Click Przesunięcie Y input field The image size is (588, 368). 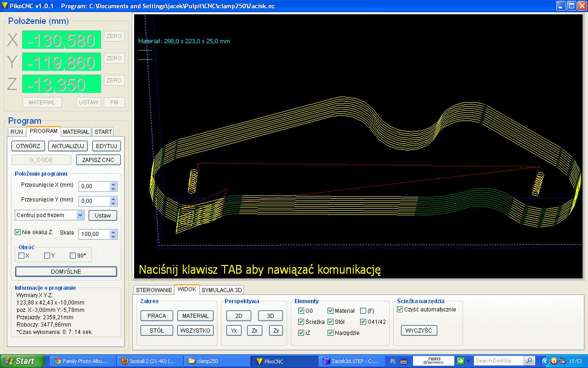point(94,201)
